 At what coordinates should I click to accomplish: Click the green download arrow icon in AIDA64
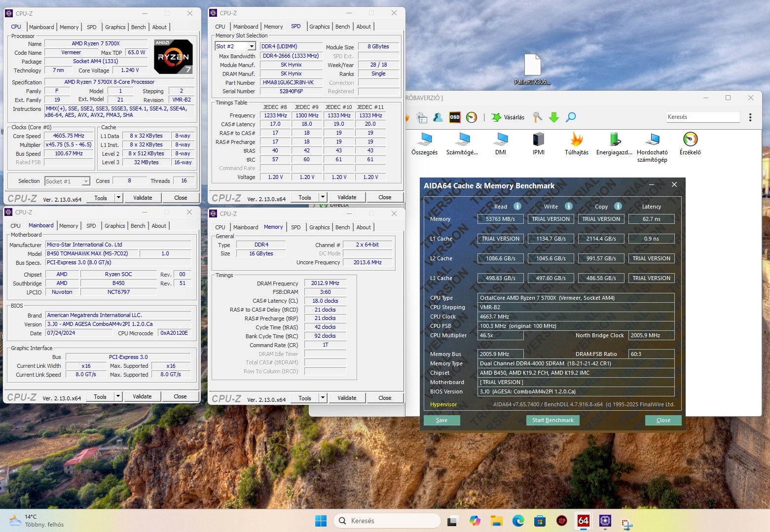(x=554, y=117)
